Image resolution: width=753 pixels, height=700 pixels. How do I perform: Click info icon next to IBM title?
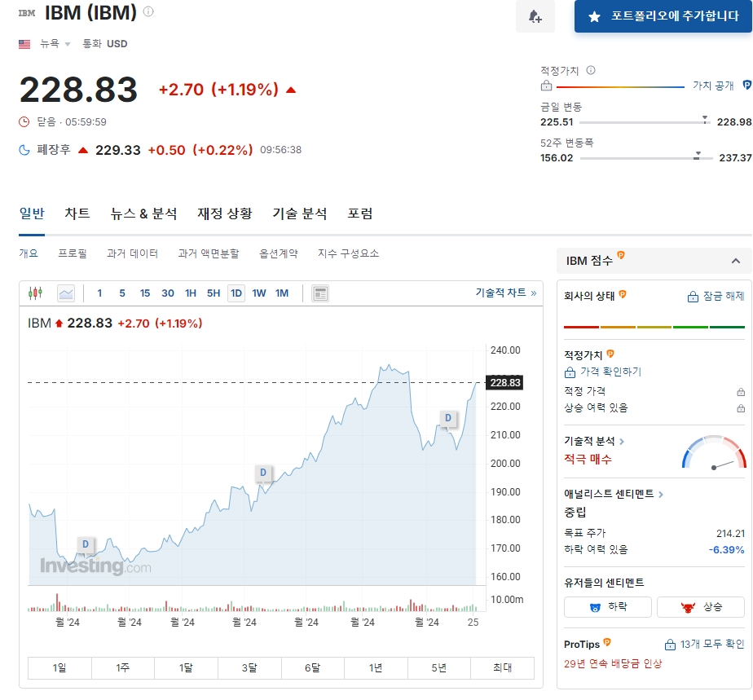(148, 11)
